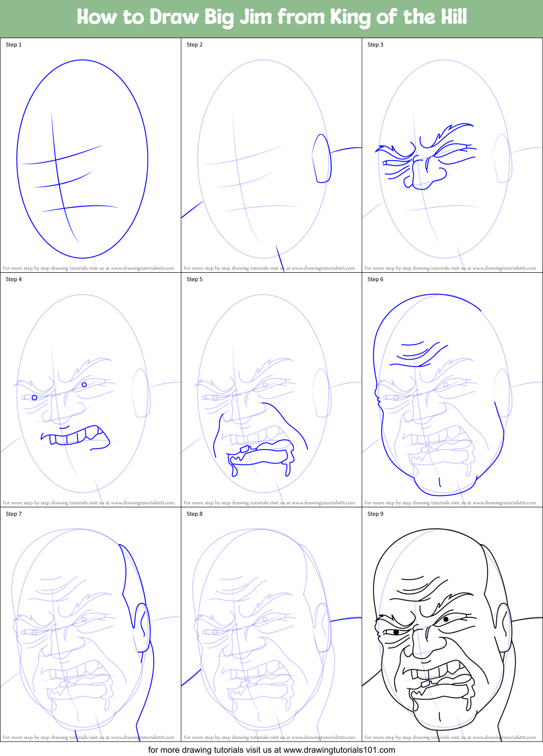Click the 'Step 2' label
This screenshot has height=756, width=543.
194,45
